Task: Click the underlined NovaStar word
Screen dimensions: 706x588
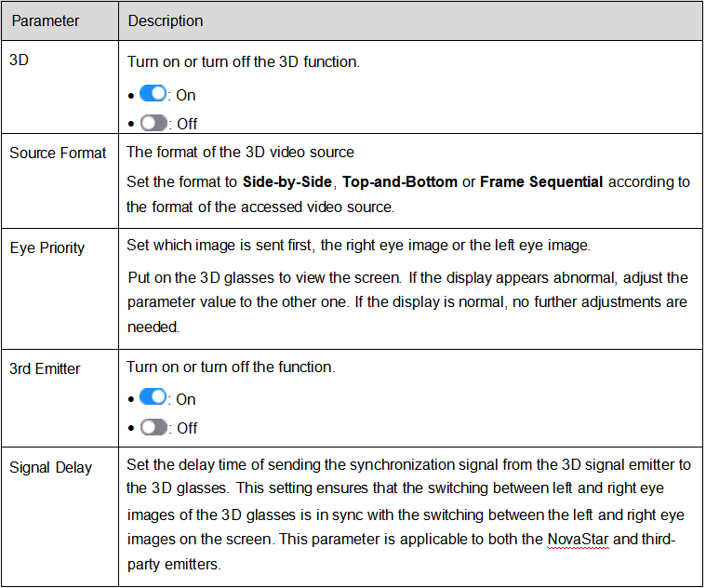Action: click(x=578, y=540)
